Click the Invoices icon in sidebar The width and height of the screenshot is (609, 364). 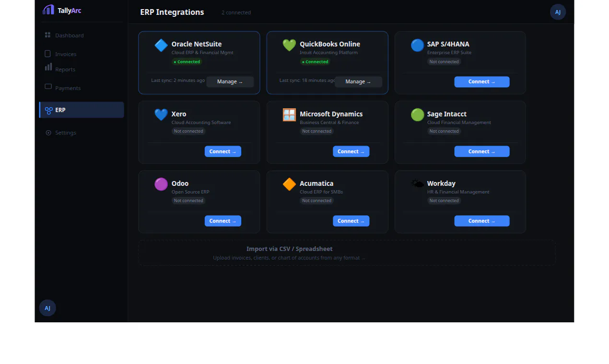[47, 54]
